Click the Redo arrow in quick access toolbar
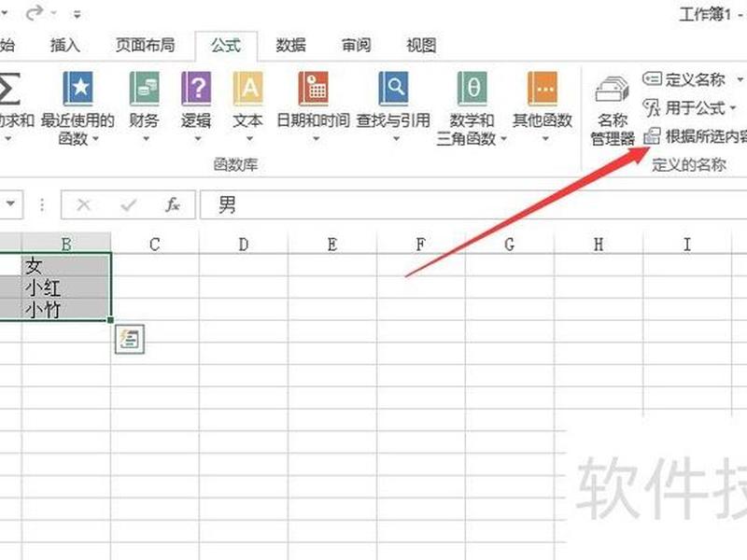Image resolution: width=747 pixels, height=560 pixels. [x=34, y=13]
